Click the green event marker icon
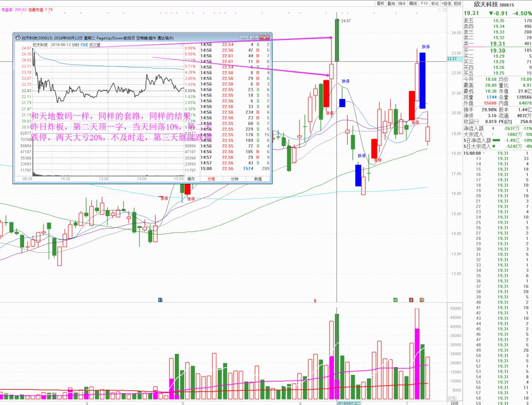532x405 pixels. (395, 300)
